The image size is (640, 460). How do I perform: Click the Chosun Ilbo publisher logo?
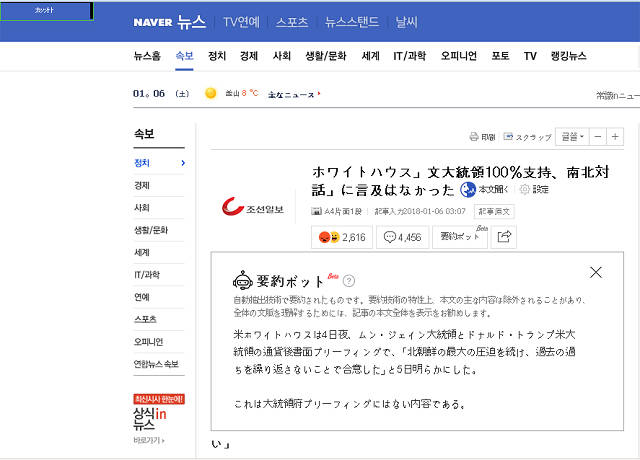[x=251, y=208]
